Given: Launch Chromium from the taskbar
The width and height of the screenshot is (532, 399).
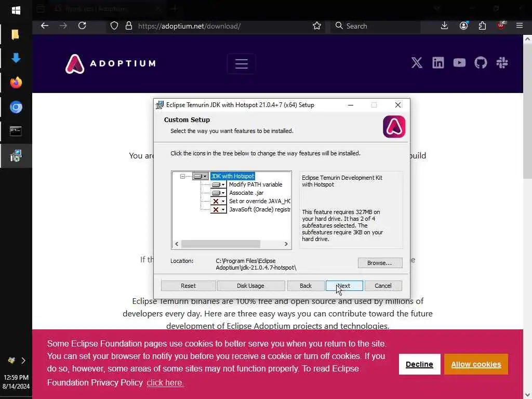Looking at the screenshot, I should coord(16,107).
